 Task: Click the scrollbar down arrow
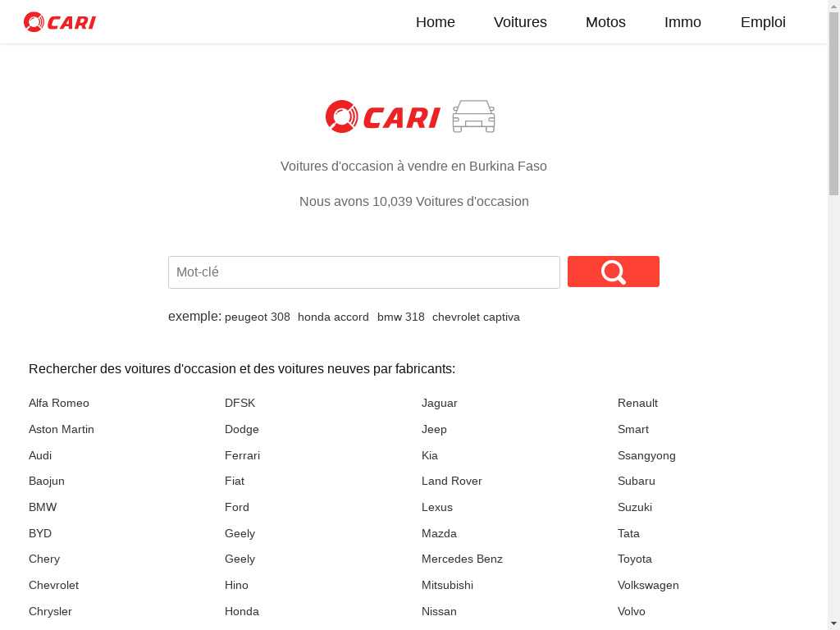point(834,624)
